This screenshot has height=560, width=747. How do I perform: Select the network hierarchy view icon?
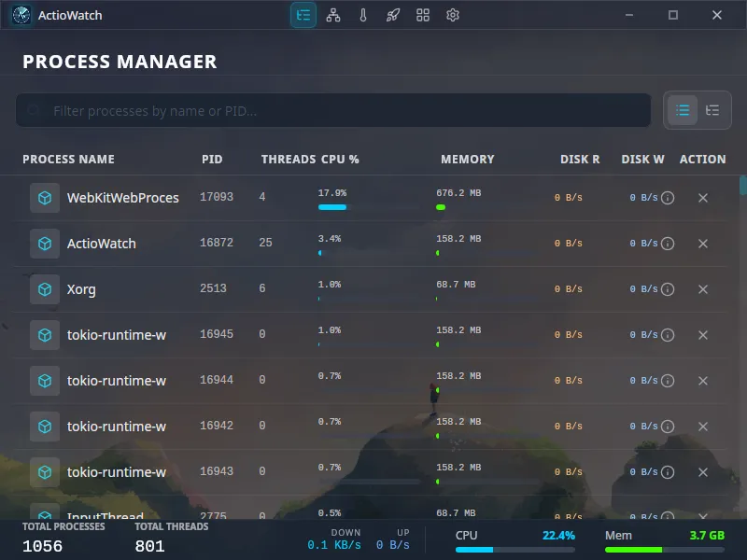coord(332,15)
